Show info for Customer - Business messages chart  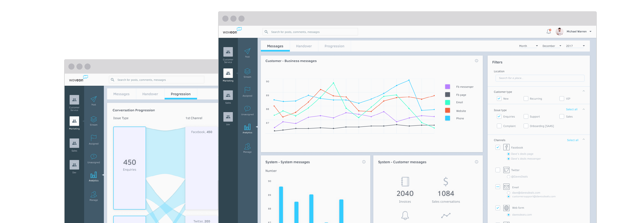click(x=477, y=61)
